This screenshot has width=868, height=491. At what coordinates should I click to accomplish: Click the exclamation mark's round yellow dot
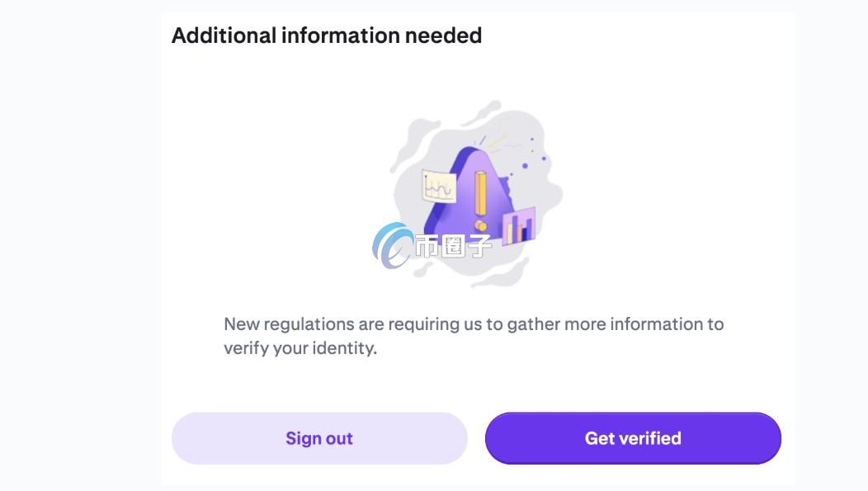point(480,224)
